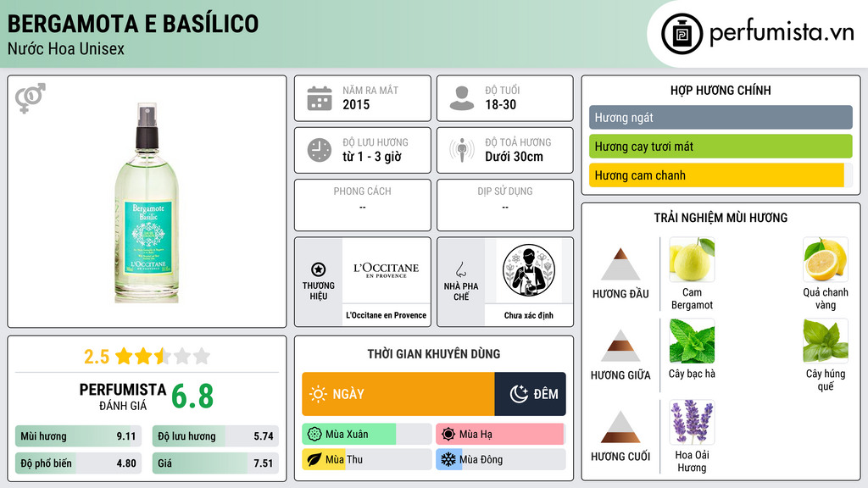This screenshot has height=488, width=868.
Task: Click the L'Occitane en Provence brand label
Action: tap(387, 315)
